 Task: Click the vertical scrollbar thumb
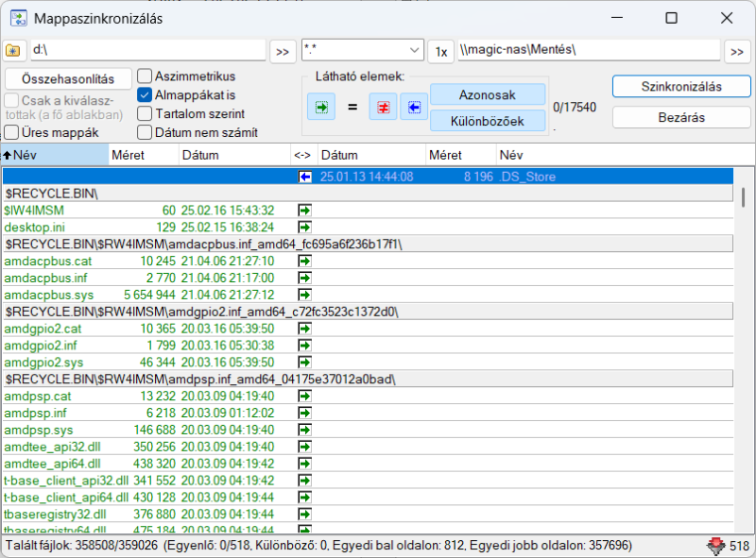click(x=744, y=197)
